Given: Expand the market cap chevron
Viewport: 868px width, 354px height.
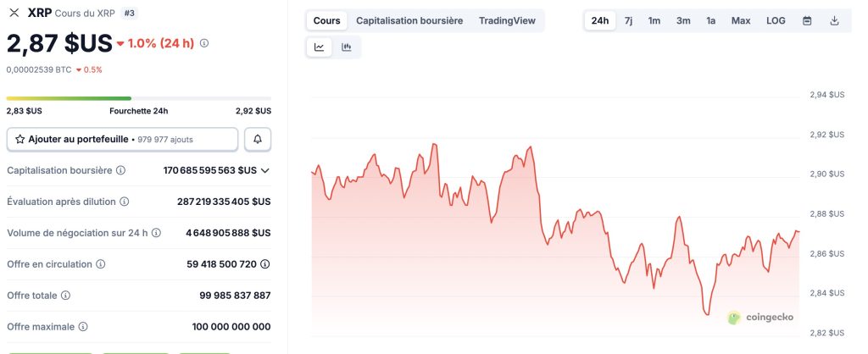Looking at the screenshot, I should click(265, 170).
